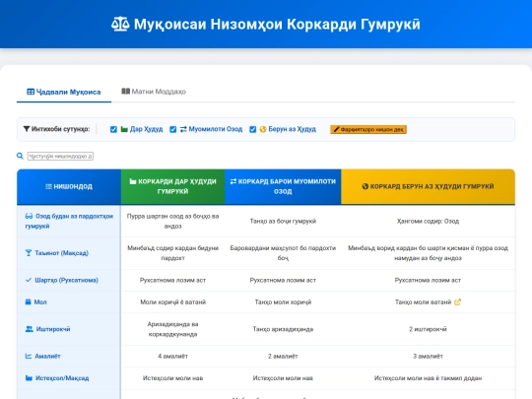
Task: Select the Ҷадвали Муқоиса tab
Action: click(x=64, y=92)
